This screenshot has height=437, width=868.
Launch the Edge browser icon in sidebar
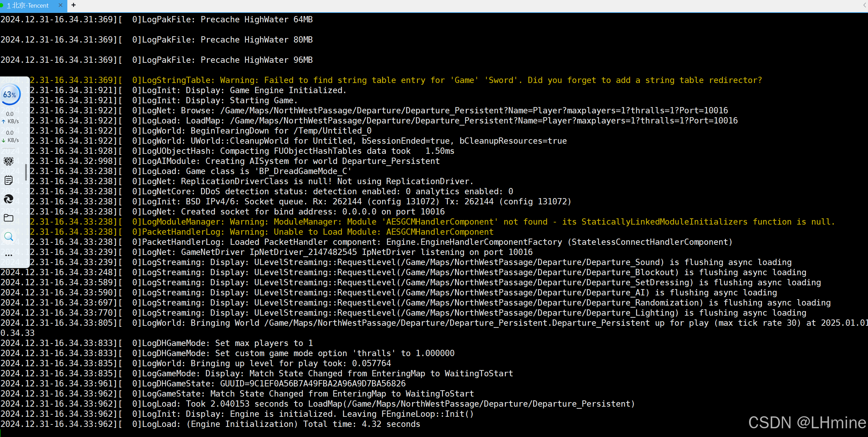coord(8,199)
